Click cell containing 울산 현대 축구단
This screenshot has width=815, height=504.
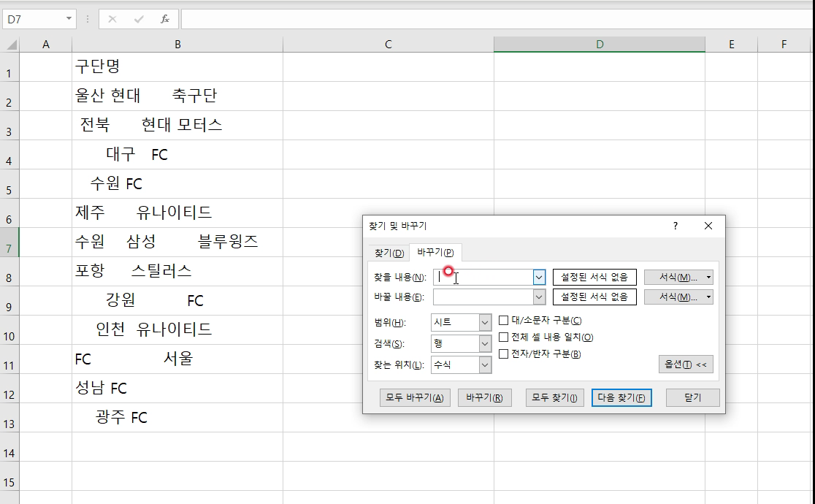coord(177,96)
